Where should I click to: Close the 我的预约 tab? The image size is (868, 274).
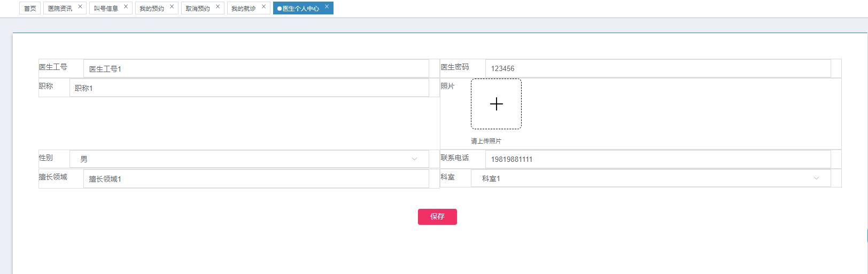[x=172, y=6]
